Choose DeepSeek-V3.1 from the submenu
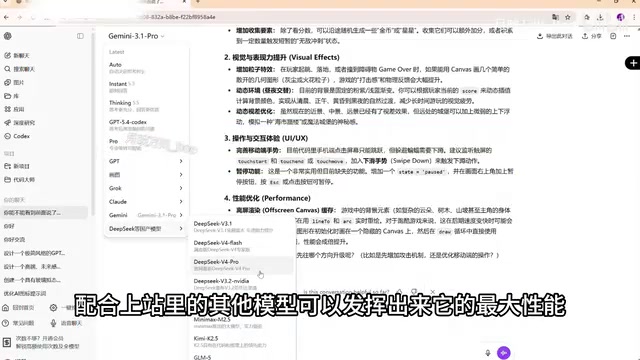Viewport: 640px width, 360px height. [x=242, y=227]
